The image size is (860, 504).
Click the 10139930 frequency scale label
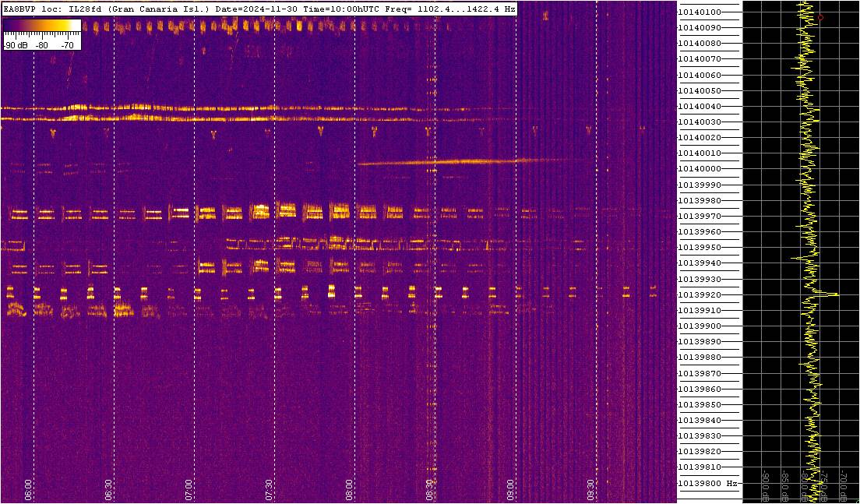click(x=700, y=279)
